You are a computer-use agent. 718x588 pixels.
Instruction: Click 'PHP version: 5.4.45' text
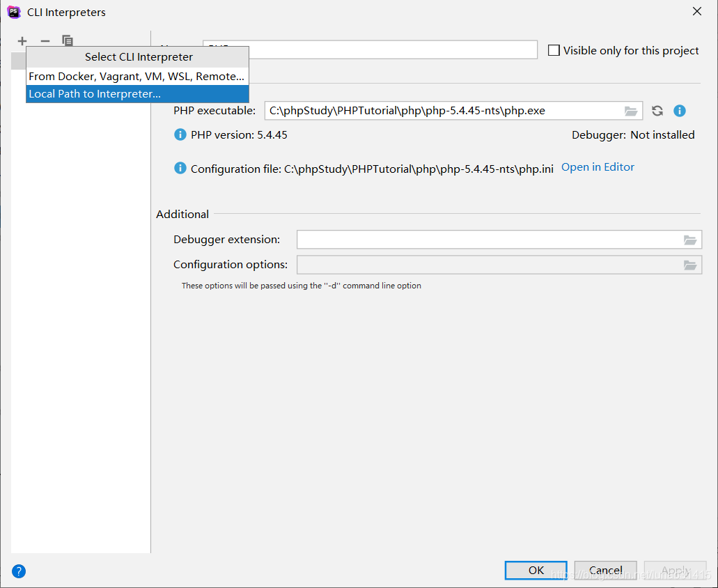pos(239,135)
